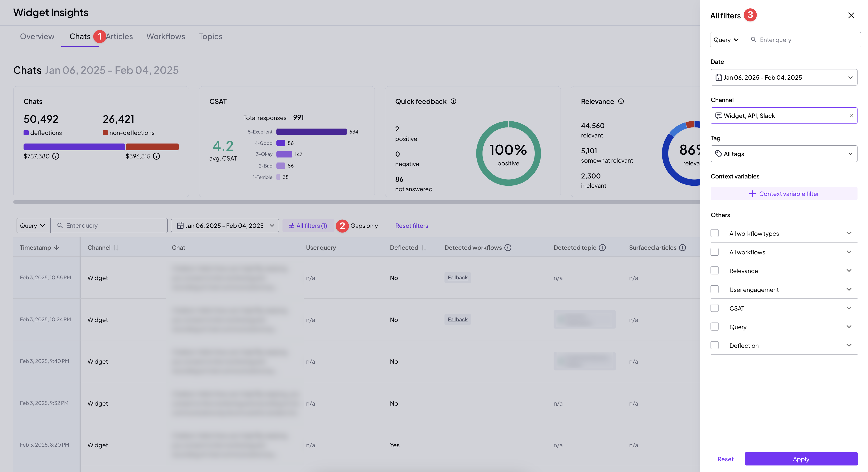Screen dimensions: 868x472
Task: Check the Relevance filter checkbox
Action: click(x=714, y=270)
